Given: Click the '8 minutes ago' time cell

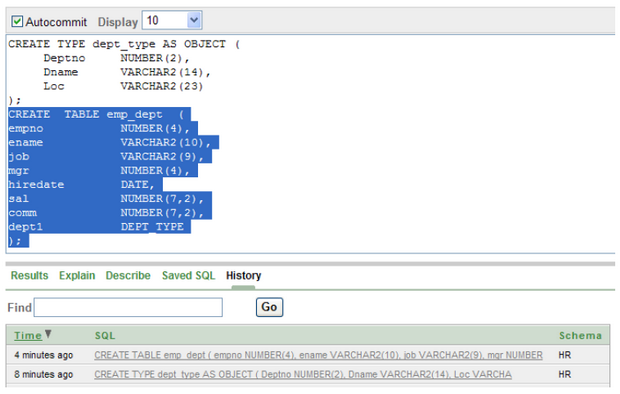Looking at the screenshot, I should (43, 374).
